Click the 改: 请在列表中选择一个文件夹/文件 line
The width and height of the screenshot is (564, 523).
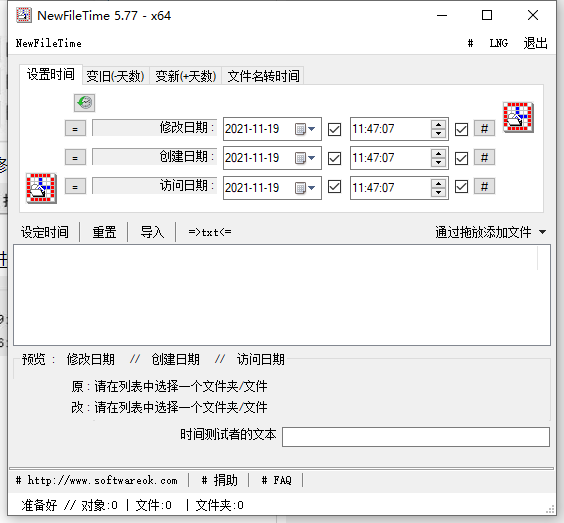169,408
